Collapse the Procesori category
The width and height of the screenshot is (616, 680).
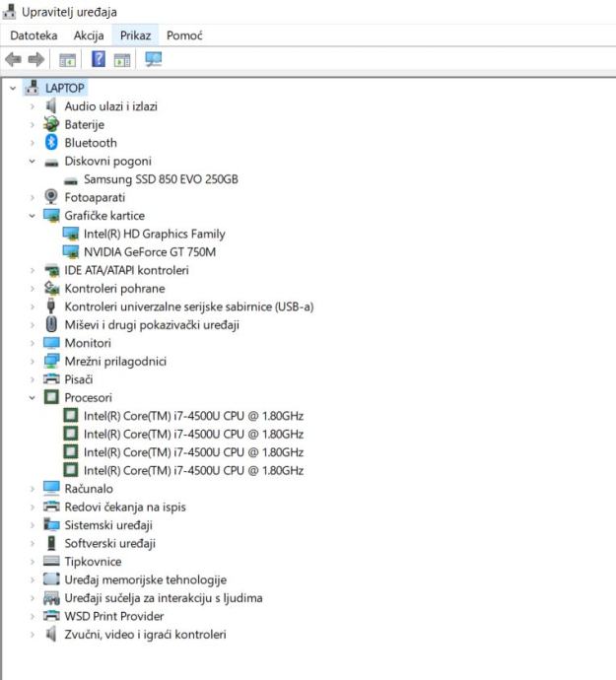[x=33, y=398]
